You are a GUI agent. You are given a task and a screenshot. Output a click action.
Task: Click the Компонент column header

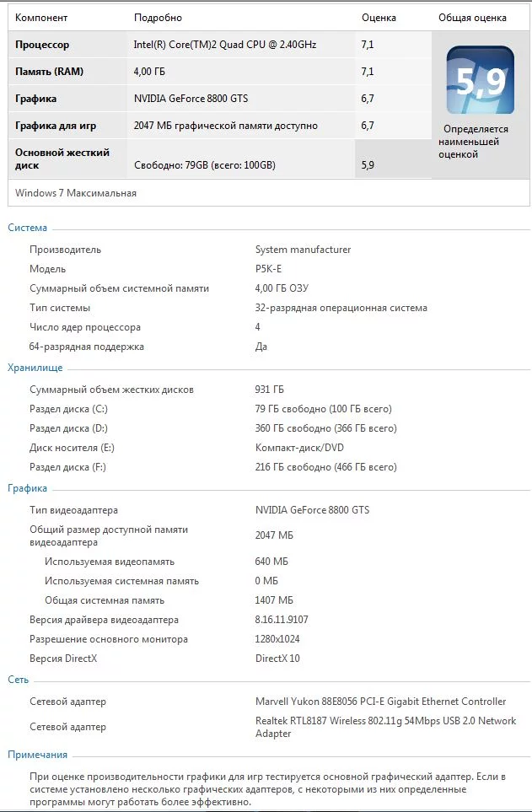click(x=41, y=18)
